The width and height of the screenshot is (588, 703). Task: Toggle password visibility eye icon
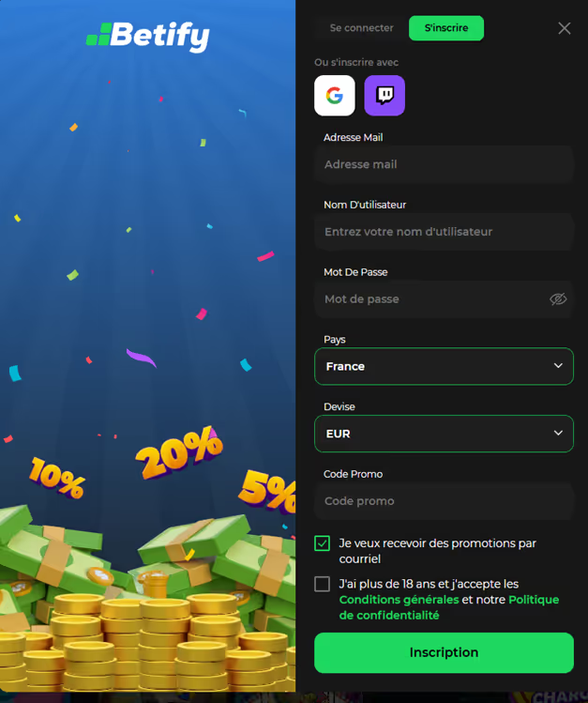pos(558,299)
